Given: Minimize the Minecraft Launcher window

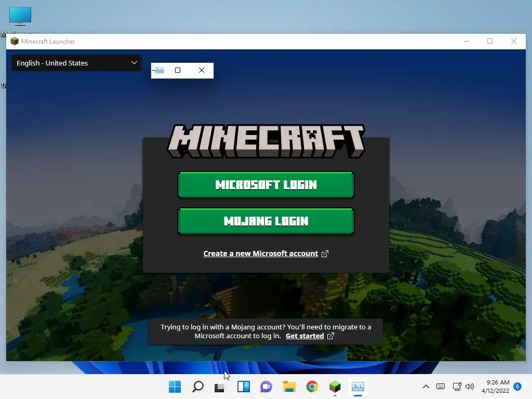Looking at the screenshot, I should pos(467,42).
